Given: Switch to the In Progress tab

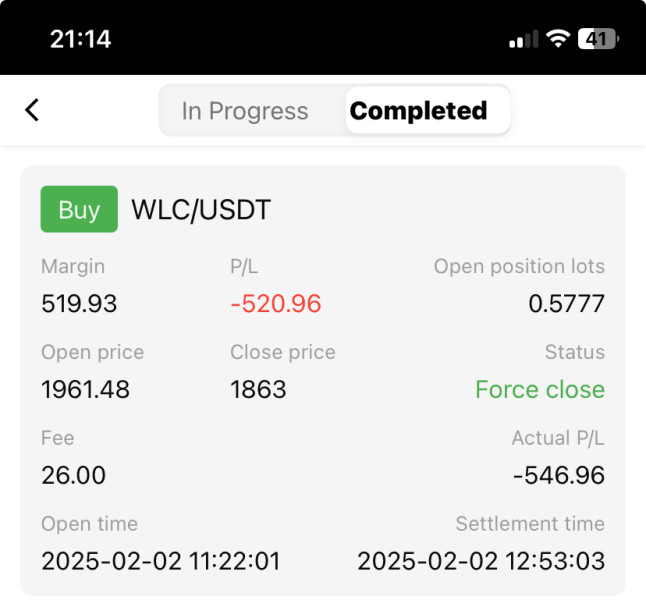Looking at the screenshot, I should point(245,111).
